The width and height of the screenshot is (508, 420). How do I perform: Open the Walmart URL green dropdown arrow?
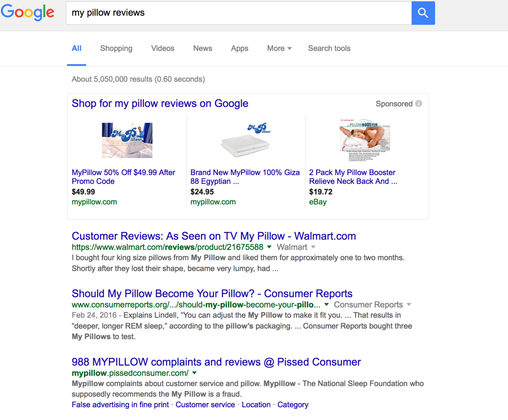[269, 247]
